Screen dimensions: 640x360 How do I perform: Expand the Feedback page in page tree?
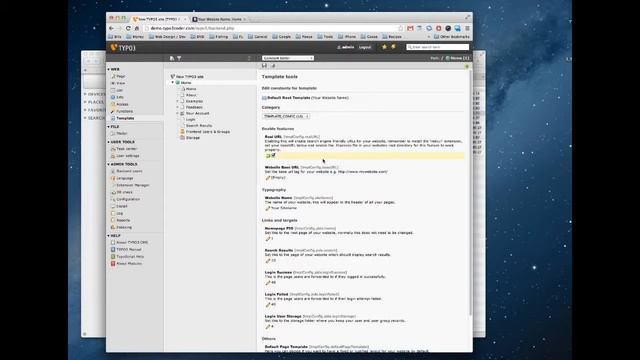tap(178, 107)
